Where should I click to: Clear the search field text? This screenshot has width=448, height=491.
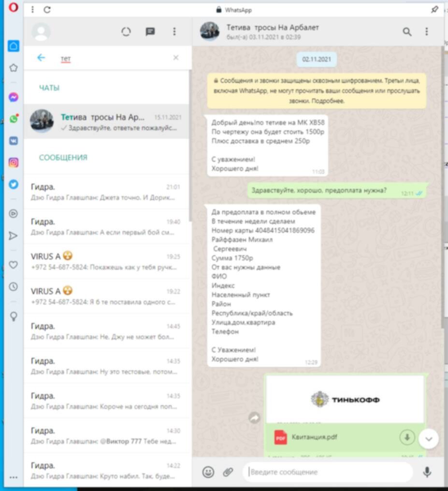point(176,58)
